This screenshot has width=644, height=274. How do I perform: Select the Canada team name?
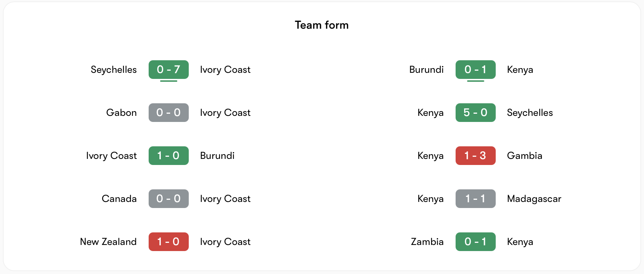point(119,199)
